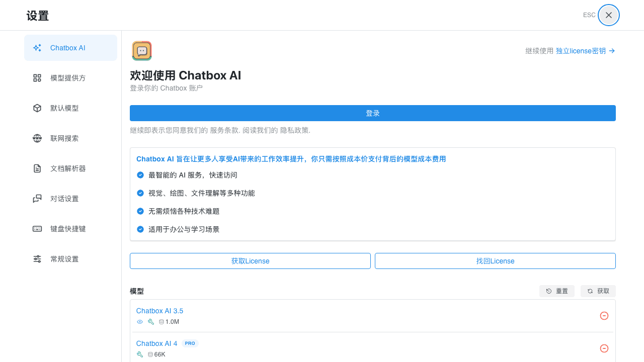Screen dimensions: 644x362
Task: Select the 联网搜索 globe icon
Action: 37,138
